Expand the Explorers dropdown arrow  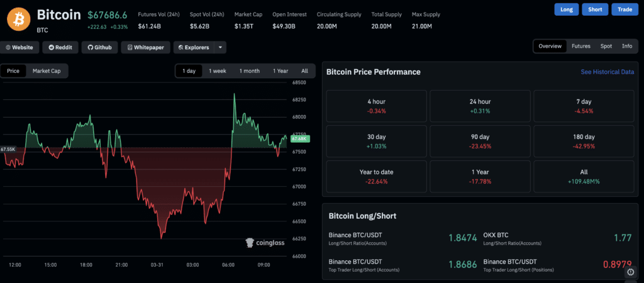coord(220,47)
